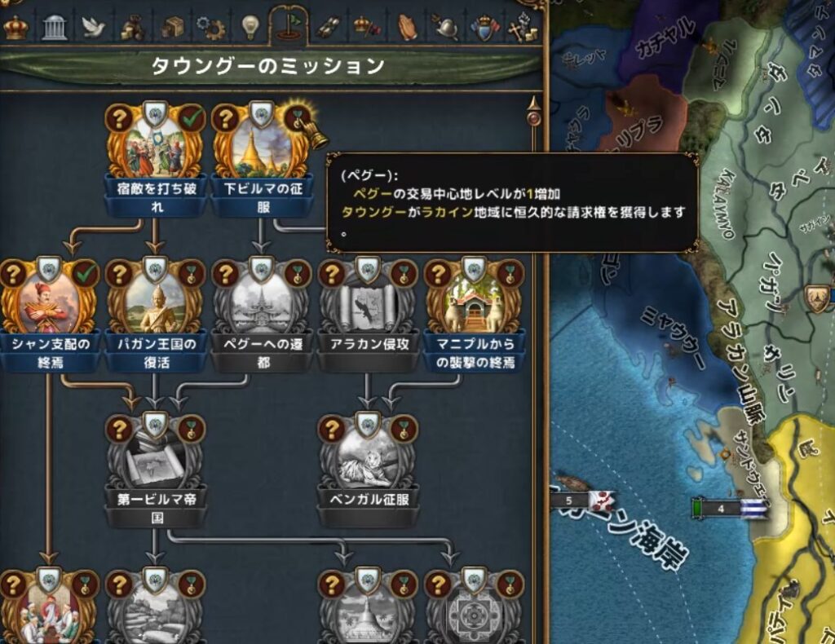Viewport: 835px width, 644px height.
Task: Click completed checkmark on シャン支配の終焉
Action: click(x=85, y=274)
